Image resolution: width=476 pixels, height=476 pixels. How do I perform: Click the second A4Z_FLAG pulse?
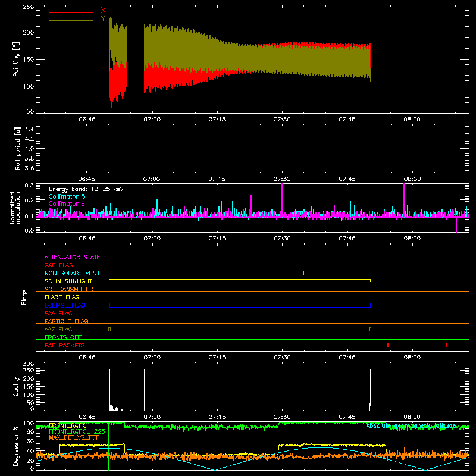click(370, 329)
